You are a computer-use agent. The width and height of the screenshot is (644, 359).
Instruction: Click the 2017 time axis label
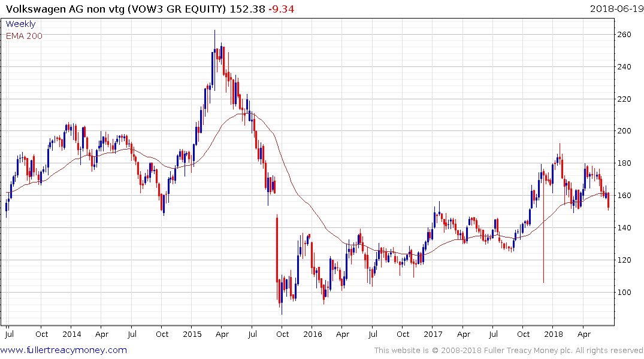point(433,334)
